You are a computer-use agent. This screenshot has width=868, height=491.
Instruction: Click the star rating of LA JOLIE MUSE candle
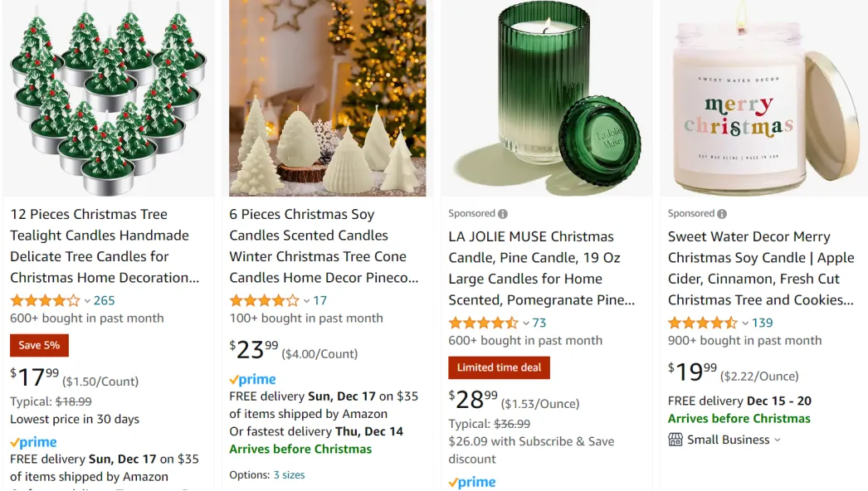(483, 323)
